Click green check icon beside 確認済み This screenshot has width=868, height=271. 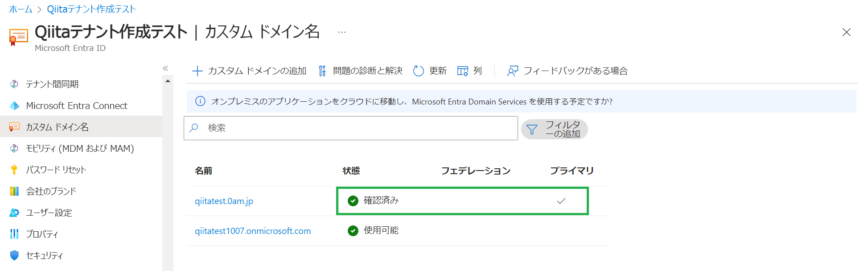pos(353,201)
